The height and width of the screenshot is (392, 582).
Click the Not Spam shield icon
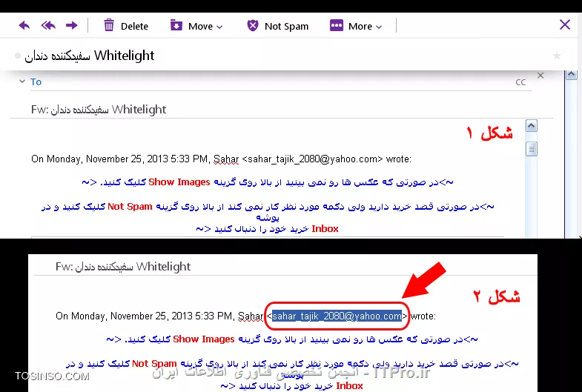253,26
